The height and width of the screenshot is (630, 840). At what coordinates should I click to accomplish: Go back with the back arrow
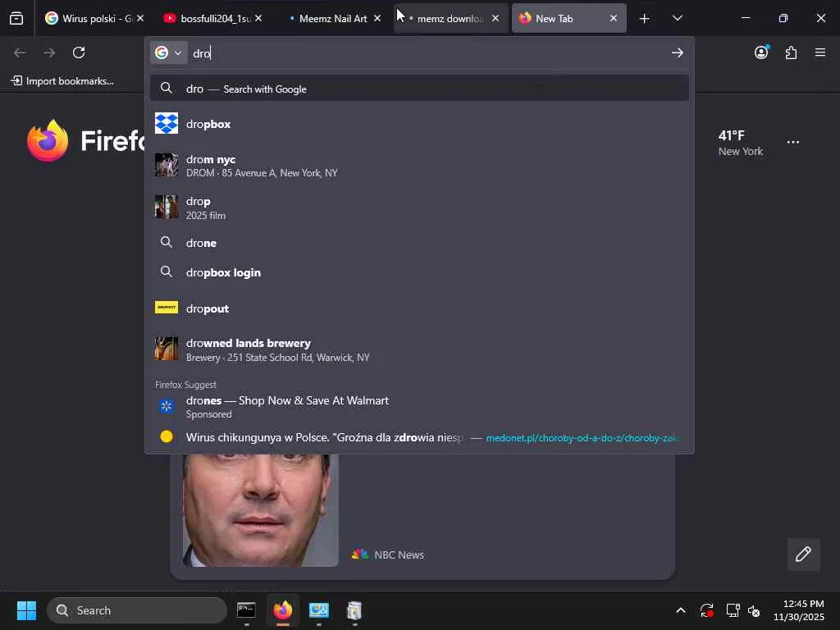click(20, 52)
